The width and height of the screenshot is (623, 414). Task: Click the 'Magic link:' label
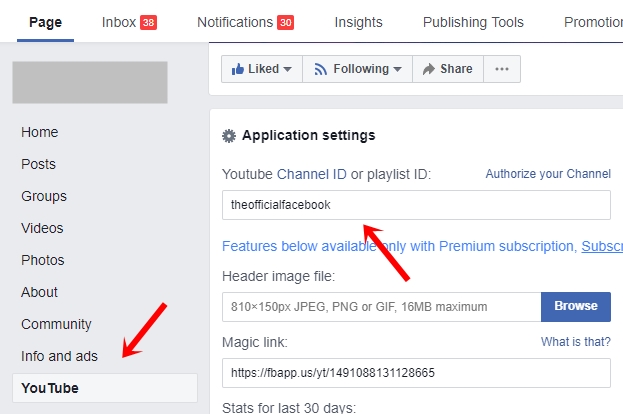tap(255, 342)
